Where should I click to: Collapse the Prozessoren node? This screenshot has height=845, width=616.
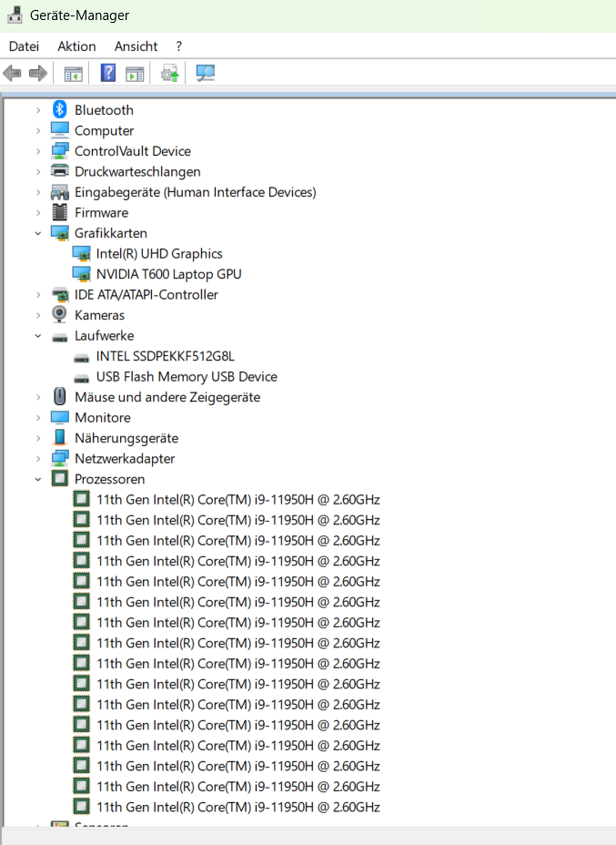coord(37,479)
